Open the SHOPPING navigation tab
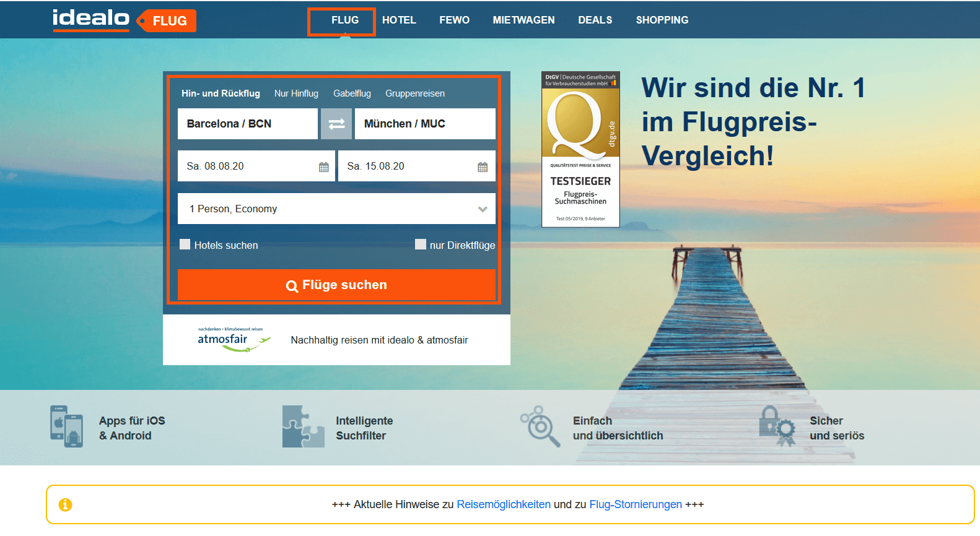 tap(662, 20)
